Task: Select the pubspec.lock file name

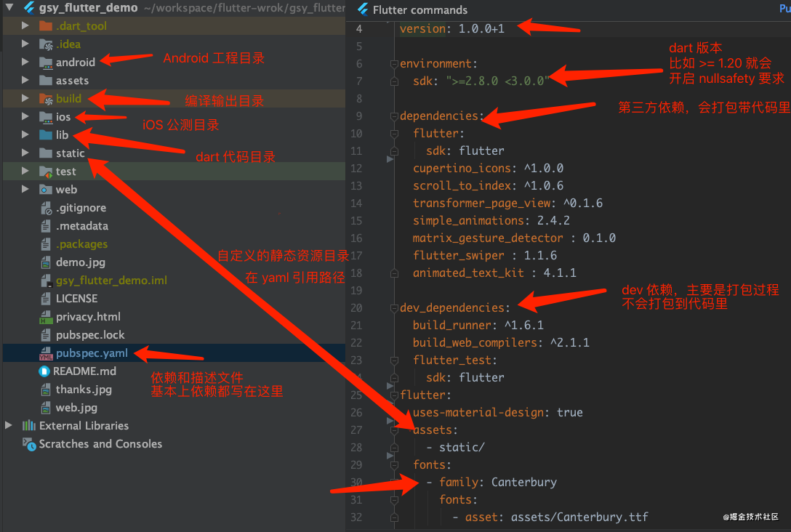Action: (90, 335)
